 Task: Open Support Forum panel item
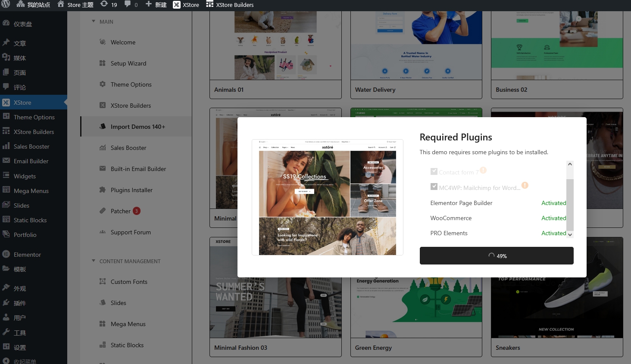coord(136,232)
